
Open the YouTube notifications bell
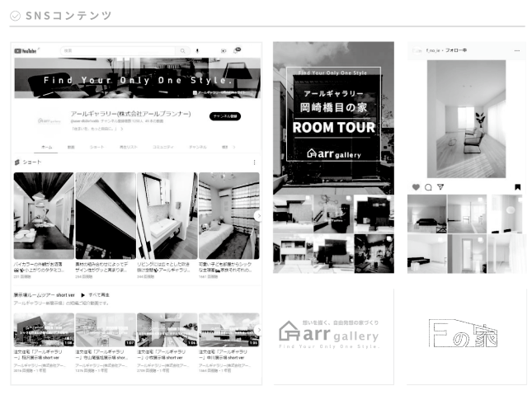(x=237, y=50)
